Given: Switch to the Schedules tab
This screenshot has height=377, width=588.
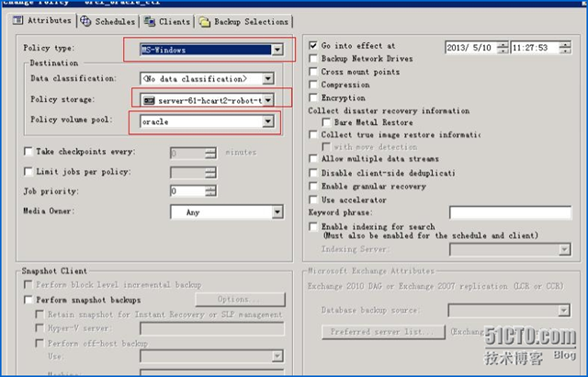Looking at the screenshot, I should click(x=108, y=22).
